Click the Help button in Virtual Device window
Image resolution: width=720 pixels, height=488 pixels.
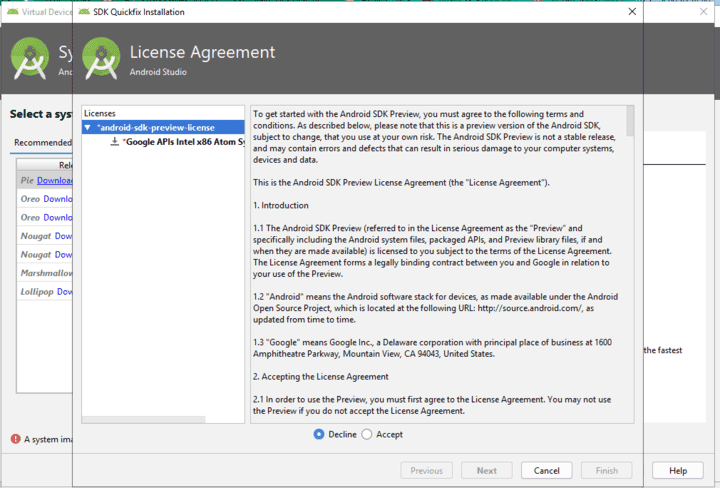coord(678,471)
